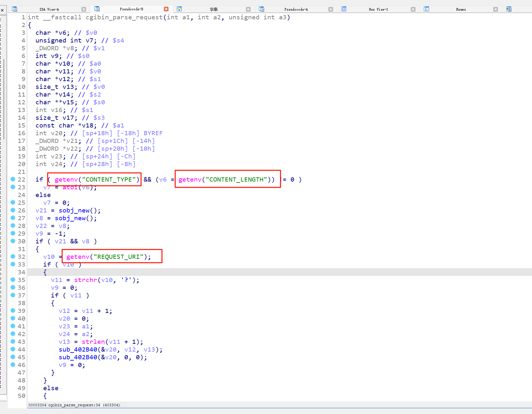Screen dimensions: 532x414
Task: Click status bar offset 00003304
Action: (37, 405)
